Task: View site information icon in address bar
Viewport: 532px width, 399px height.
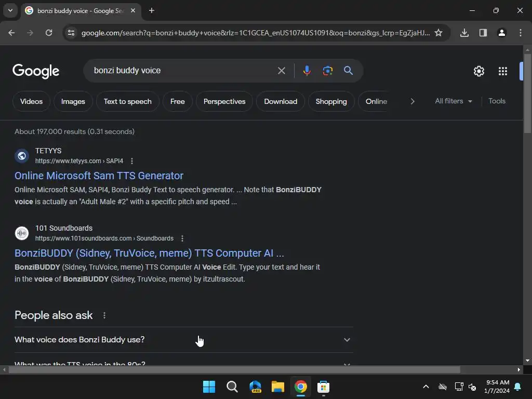Action: 71,33
